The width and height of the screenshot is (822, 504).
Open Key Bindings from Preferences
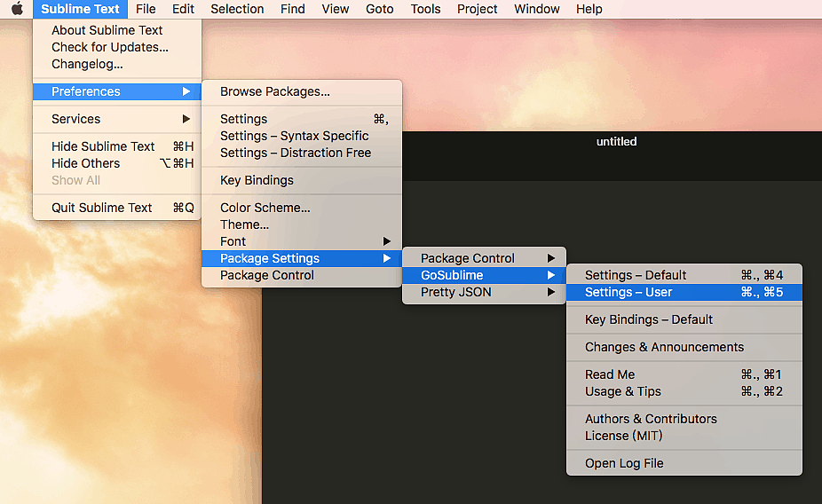click(x=257, y=180)
